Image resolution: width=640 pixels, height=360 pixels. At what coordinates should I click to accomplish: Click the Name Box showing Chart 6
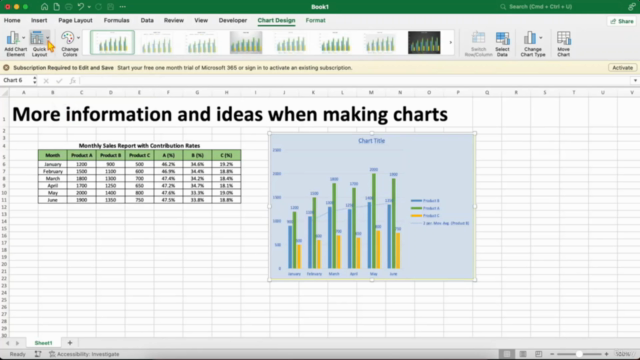tap(16, 80)
